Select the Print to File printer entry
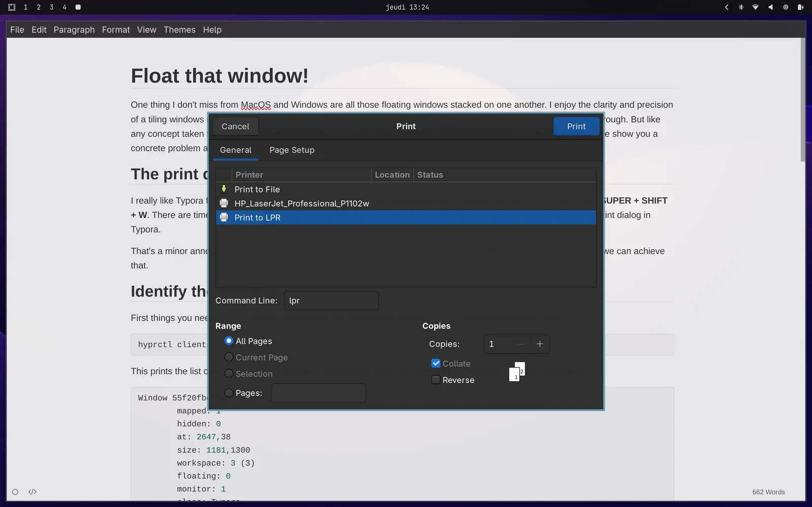Screen dimensions: 812x507 click(x=257, y=189)
